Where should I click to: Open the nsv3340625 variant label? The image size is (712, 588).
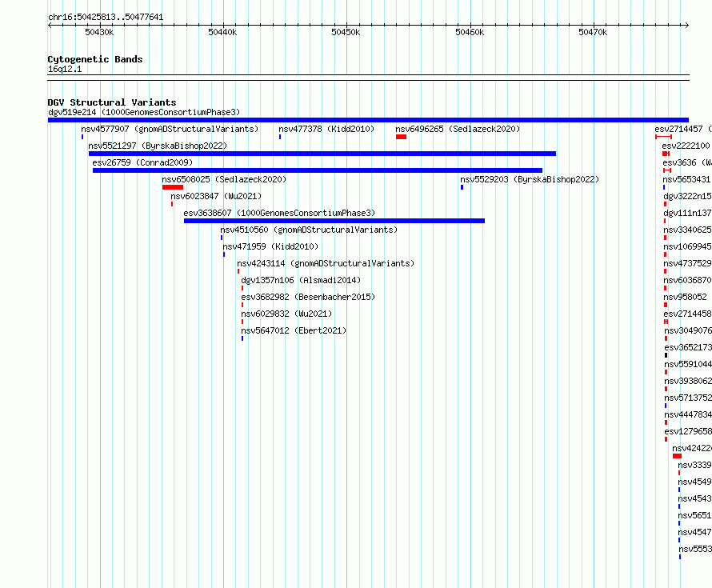(687, 230)
